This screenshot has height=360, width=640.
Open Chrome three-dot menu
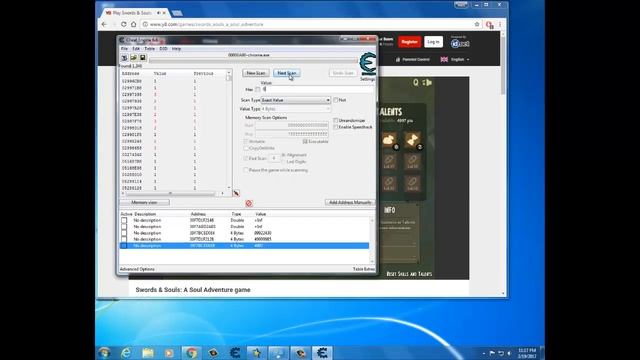click(x=500, y=24)
